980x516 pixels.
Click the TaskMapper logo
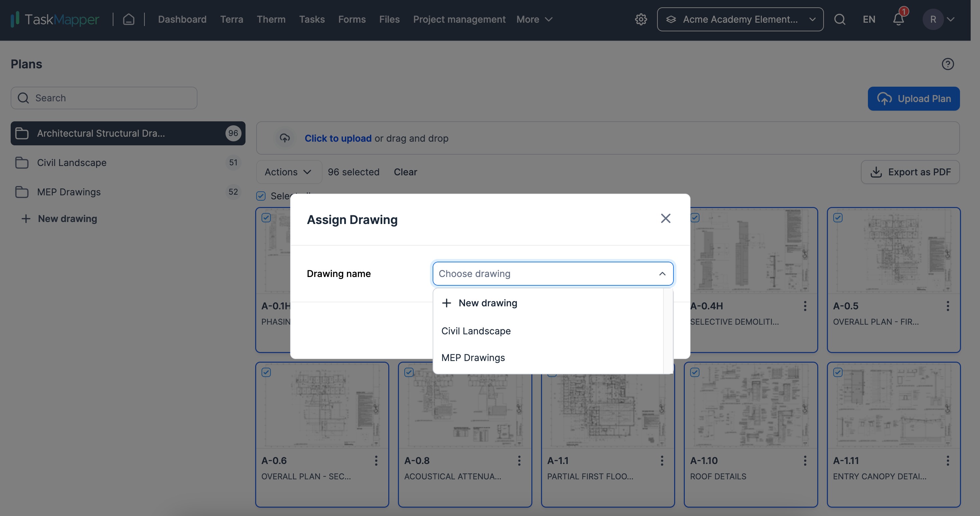55,19
